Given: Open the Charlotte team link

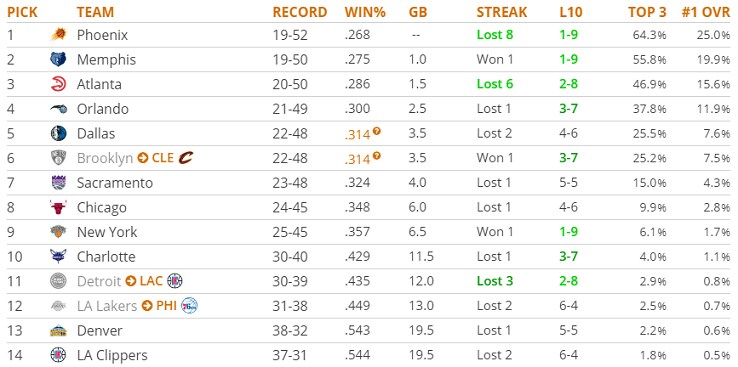Looking at the screenshot, I should [106, 257].
